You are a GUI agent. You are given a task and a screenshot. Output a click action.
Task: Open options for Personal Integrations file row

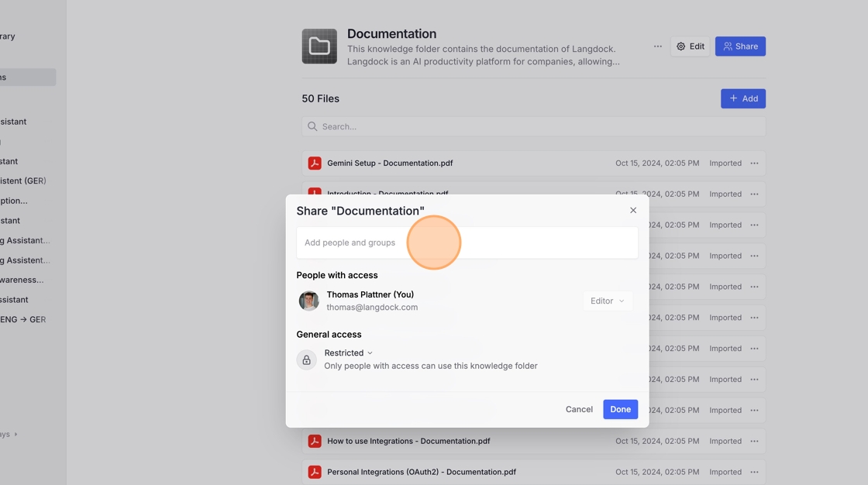click(754, 472)
